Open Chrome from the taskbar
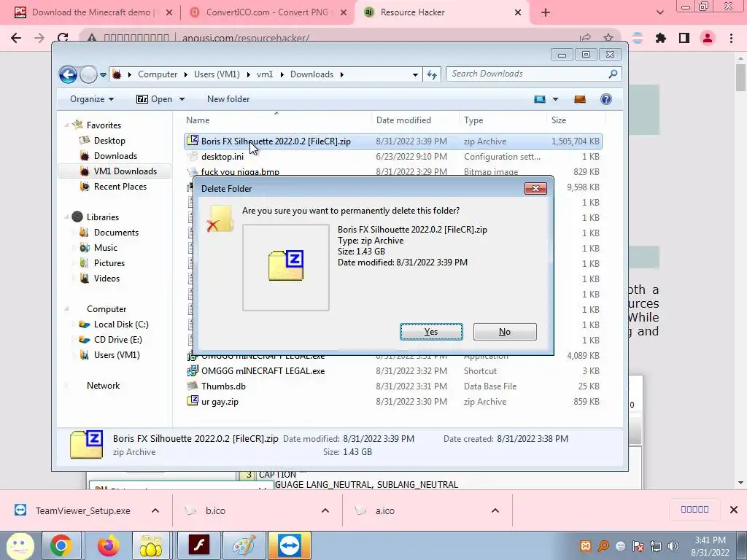The width and height of the screenshot is (747, 560). [61, 545]
